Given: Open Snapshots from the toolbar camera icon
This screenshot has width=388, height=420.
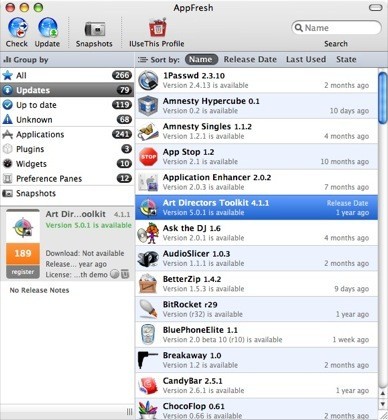Looking at the screenshot, I should pyautogui.click(x=94, y=29).
